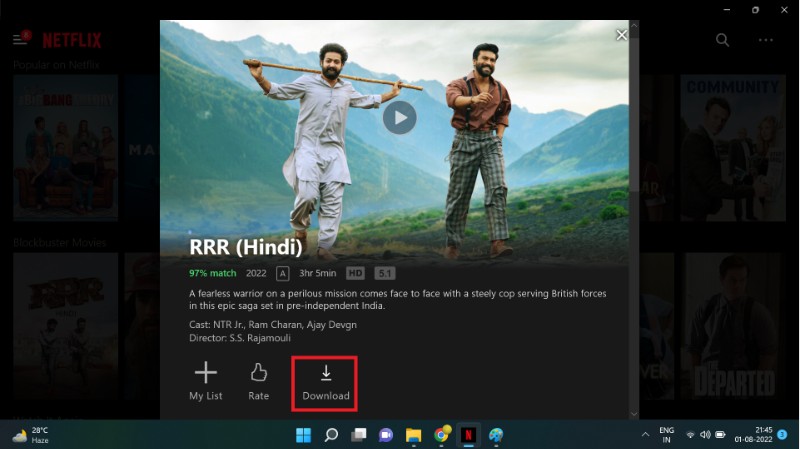Click the Cast line text
The width and height of the screenshot is (800, 449).
pos(273,325)
